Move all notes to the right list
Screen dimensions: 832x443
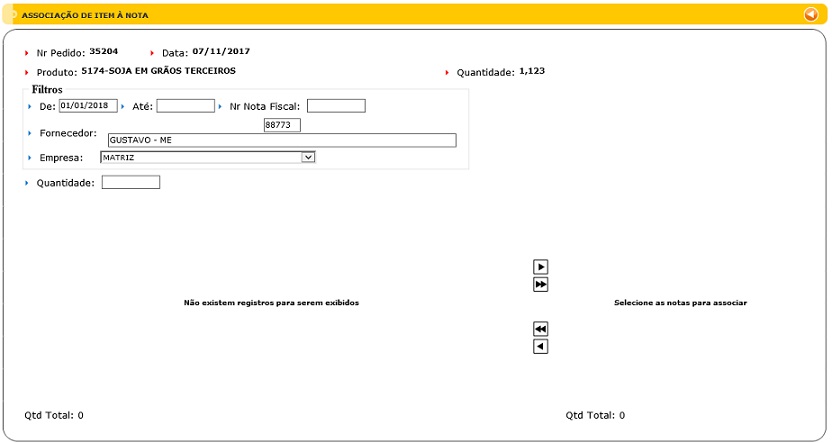(541, 285)
